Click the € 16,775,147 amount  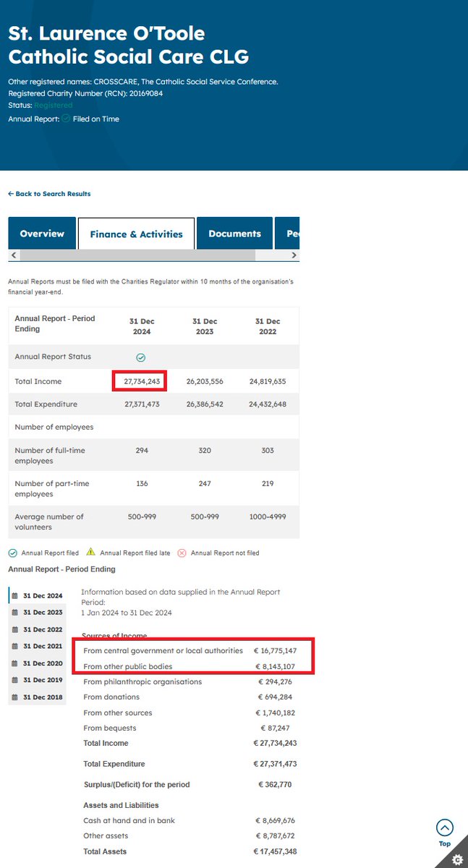[x=275, y=651]
